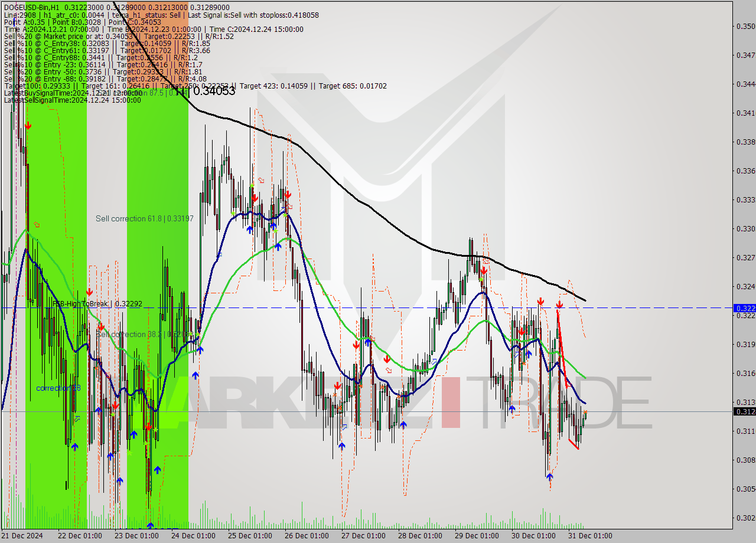Click the '24 Dec 01:00' time axis label
756x543 pixels.
pyautogui.click(x=193, y=536)
